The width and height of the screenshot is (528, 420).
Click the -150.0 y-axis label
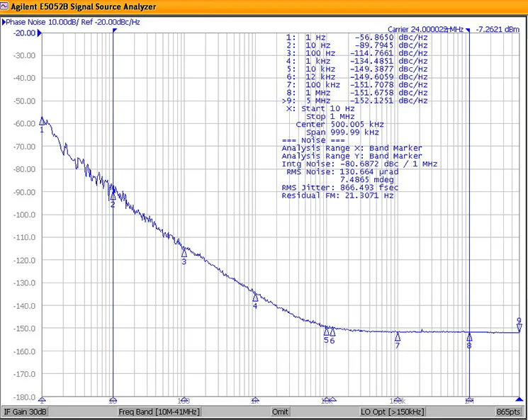click(x=24, y=329)
